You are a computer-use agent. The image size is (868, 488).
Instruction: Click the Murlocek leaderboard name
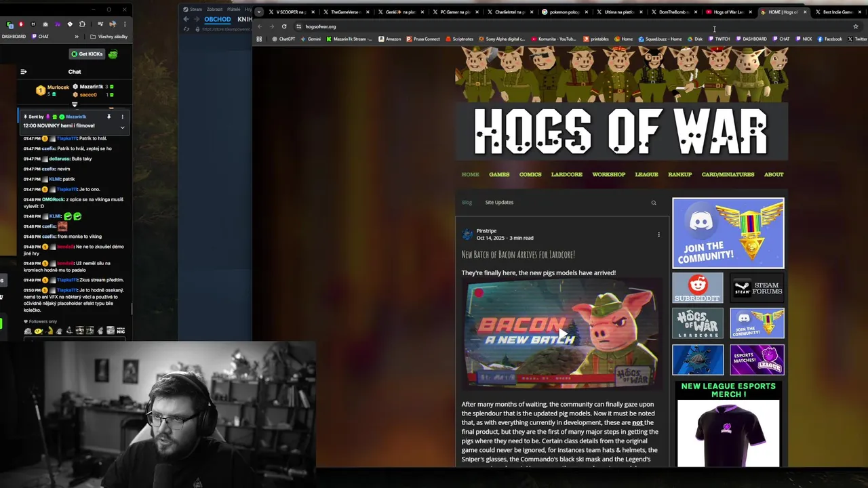point(58,87)
